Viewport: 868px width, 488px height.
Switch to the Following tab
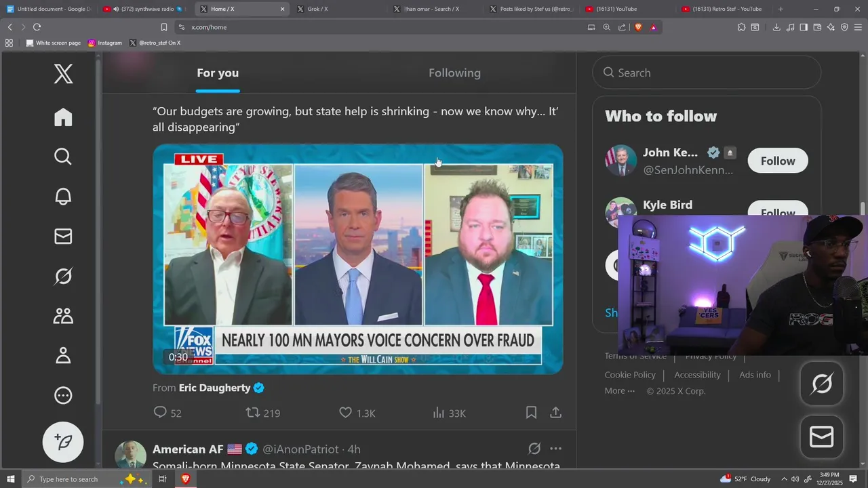coord(454,73)
